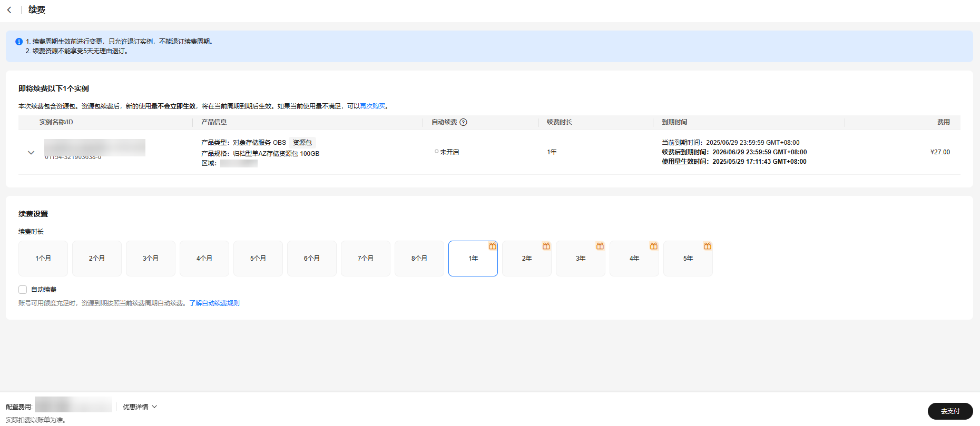This screenshot has height=426, width=980.
Task: Click the blue info icon in the notice banner
Action: (19, 42)
